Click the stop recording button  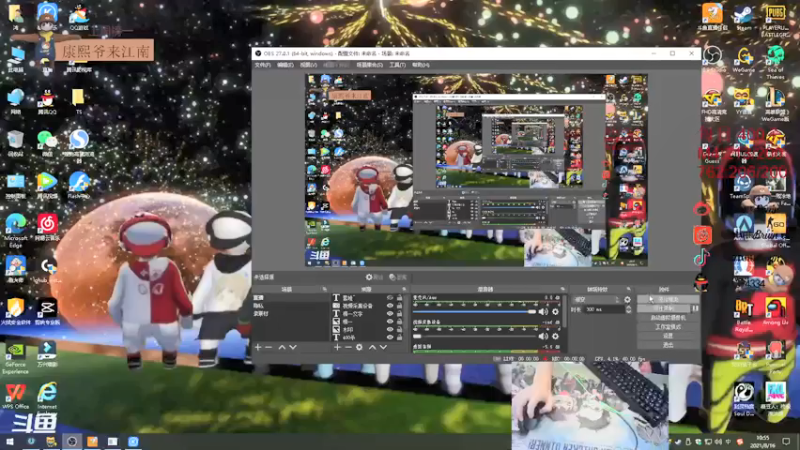pyautogui.click(x=663, y=309)
